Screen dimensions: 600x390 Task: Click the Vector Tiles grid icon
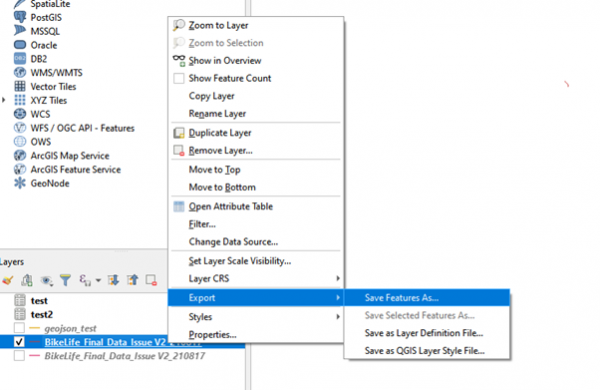click(20, 86)
